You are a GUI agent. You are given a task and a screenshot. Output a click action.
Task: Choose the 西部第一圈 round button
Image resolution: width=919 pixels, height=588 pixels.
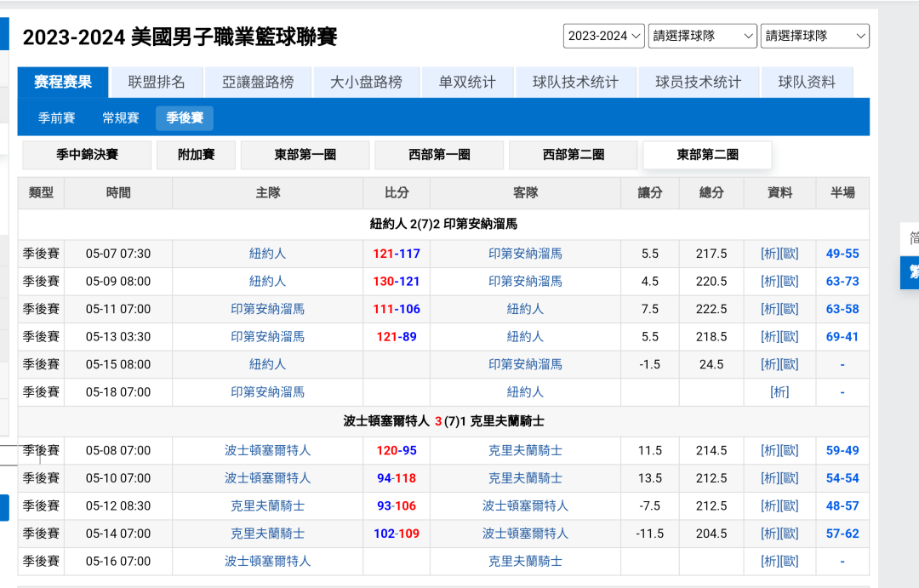[440, 155]
